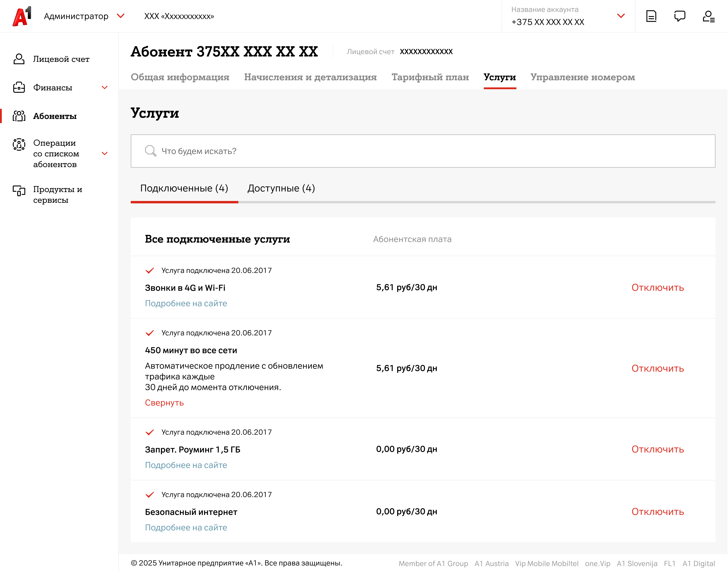Click the search magnifier icon

[150, 151]
